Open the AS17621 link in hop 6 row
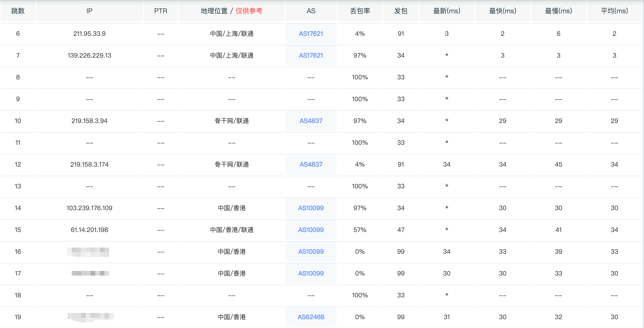The image size is (644, 328). [x=311, y=34]
